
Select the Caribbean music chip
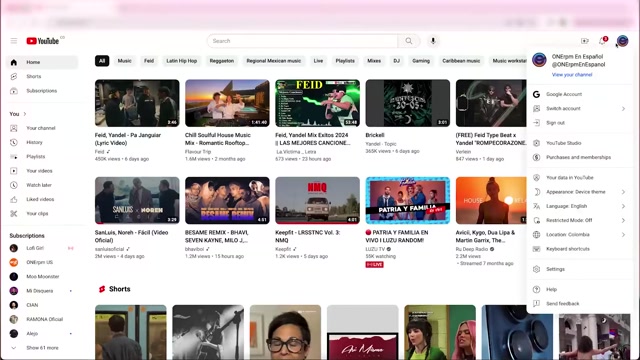coord(461,61)
